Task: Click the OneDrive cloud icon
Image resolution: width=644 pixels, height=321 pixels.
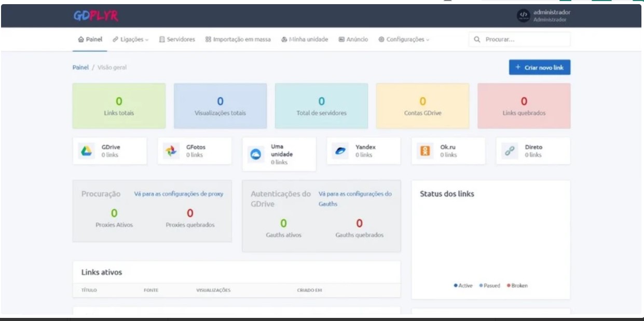Action: coord(255,155)
